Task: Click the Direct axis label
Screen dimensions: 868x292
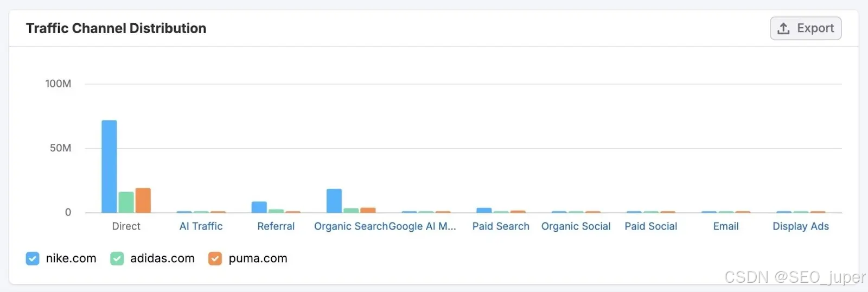Action: tap(126, 226)
